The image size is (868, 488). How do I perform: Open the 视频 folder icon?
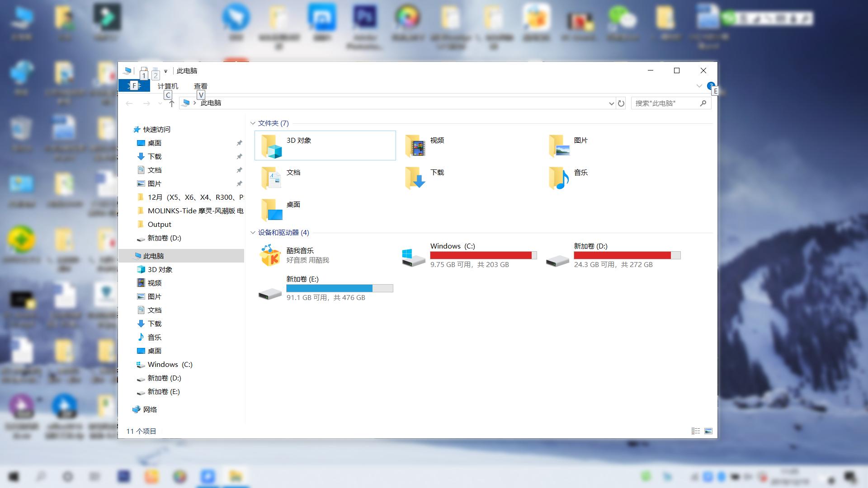point(415,145)
